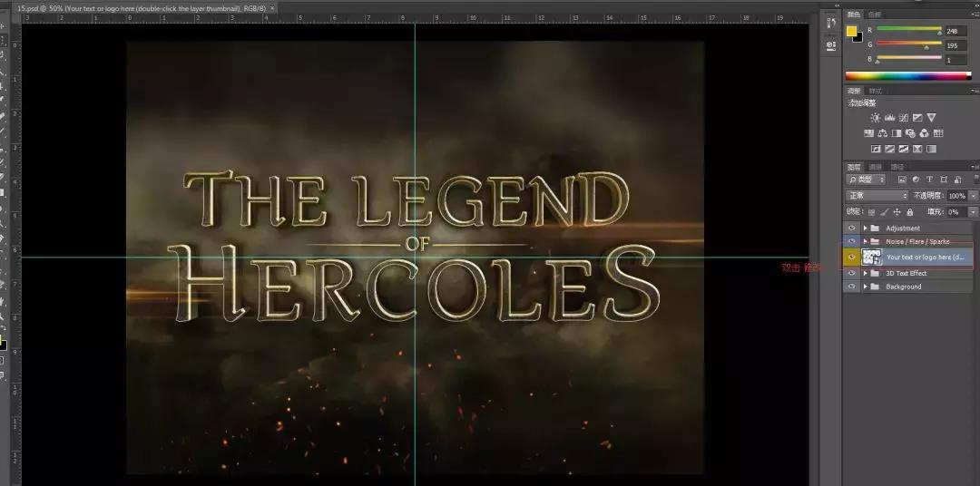
Task: Switch to the Channels tab in Layers panel
Action: [x=876, y=167]
